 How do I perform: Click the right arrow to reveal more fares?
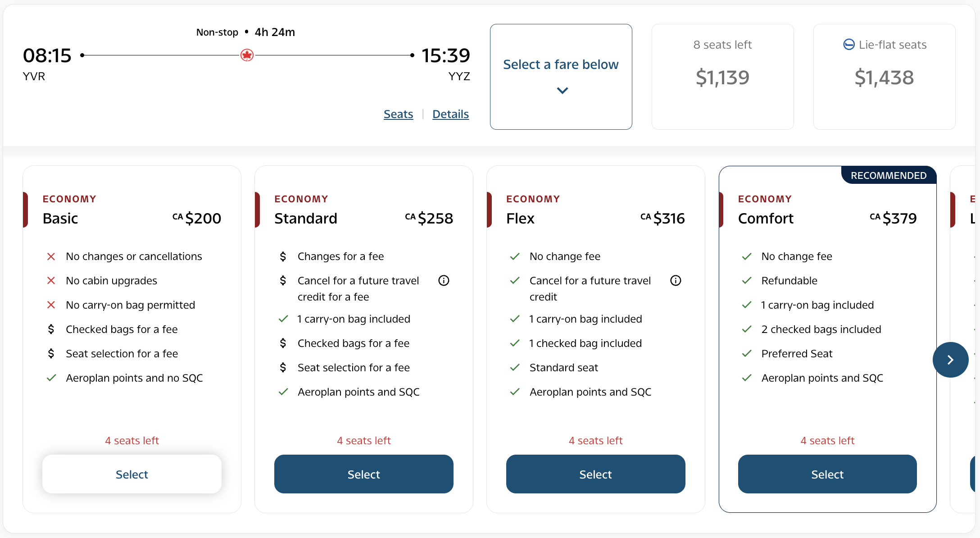(x=951, y=360)
